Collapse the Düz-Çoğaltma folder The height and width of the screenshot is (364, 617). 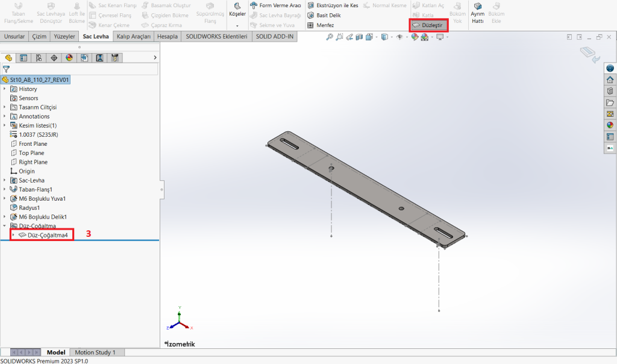[5, 226]
